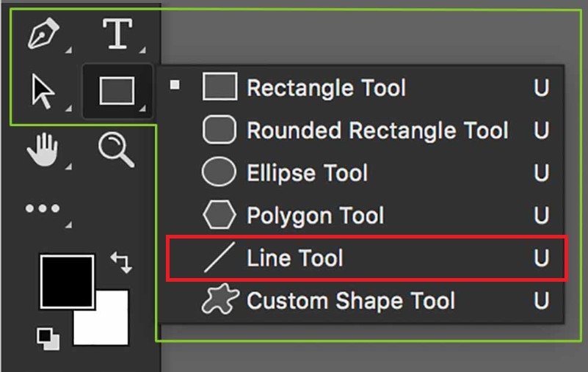Reset default foreground and background colors
588x372 pixels.
coord(49,338)
